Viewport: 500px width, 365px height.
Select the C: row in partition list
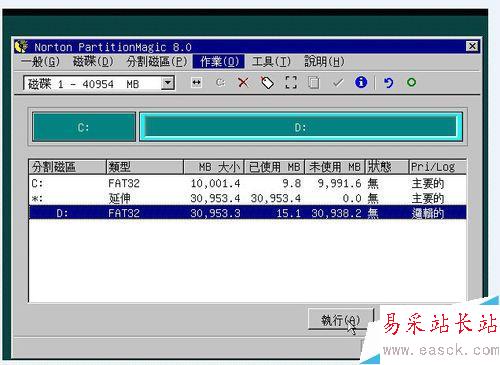247,183
